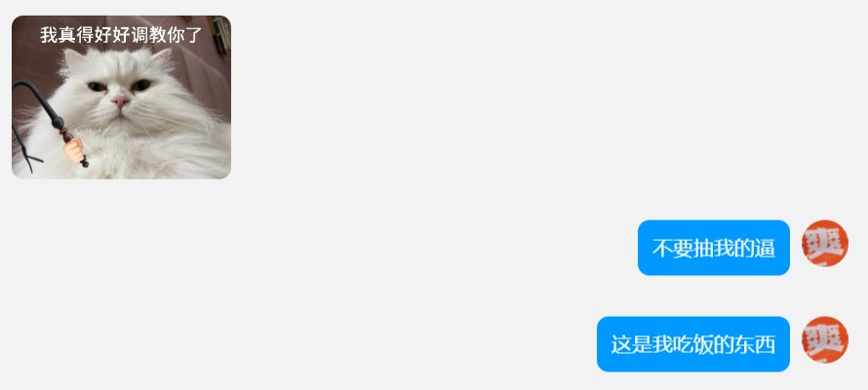Click the cat's left eye in the sticker

pyautogui.click(x=97, y=87)
